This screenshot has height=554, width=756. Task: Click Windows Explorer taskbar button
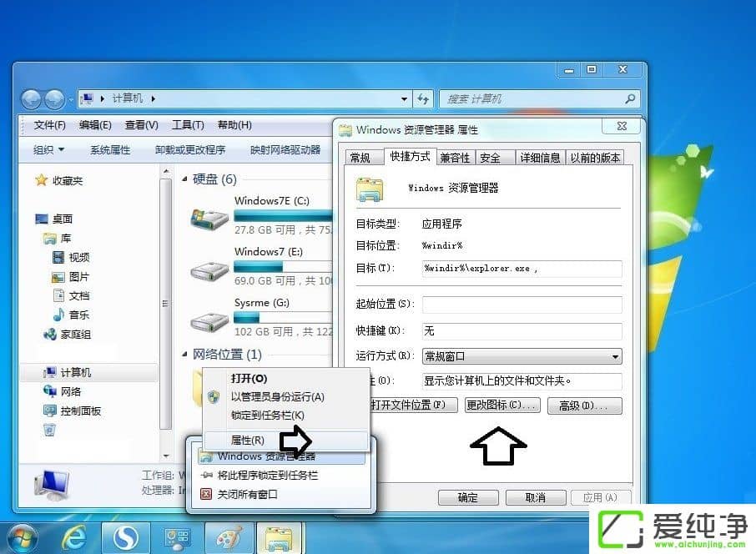coord(279,538)
